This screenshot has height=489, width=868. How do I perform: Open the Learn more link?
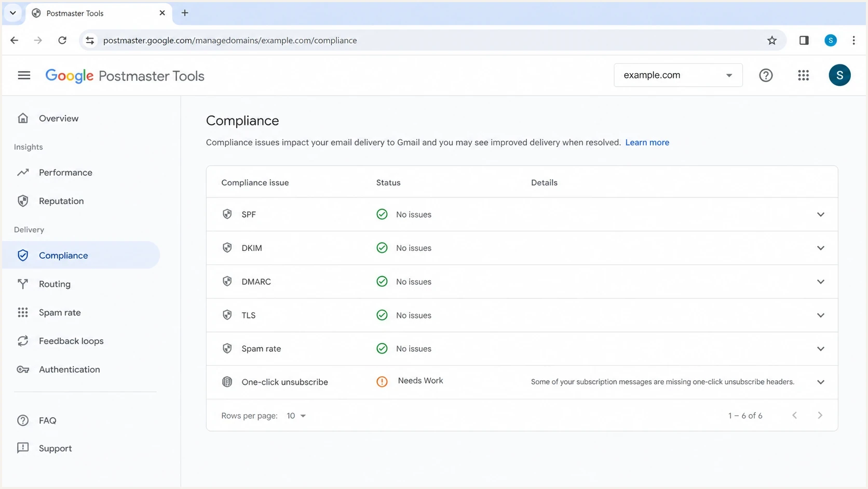[647, 142]
